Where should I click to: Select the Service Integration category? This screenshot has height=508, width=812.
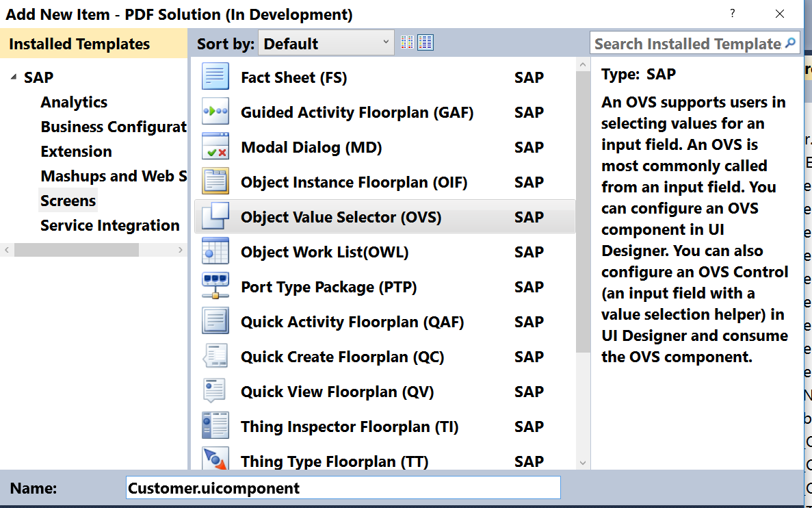coord(109,225)
